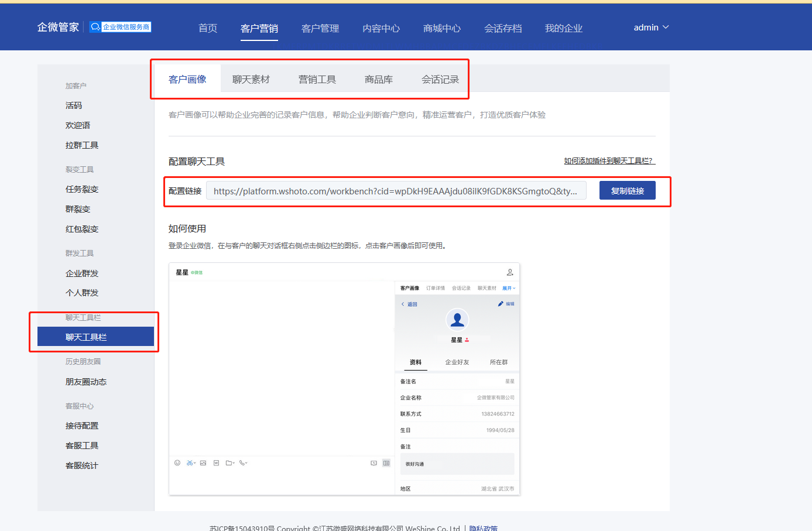Click the add-contact person icon in demo header
This screenshot has height=531, width=812.
tap(510, 272)
